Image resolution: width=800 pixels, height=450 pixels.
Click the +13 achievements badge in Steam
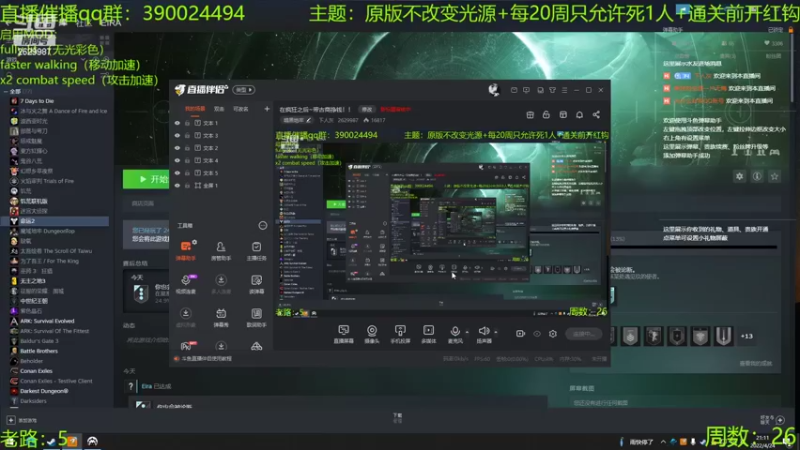pyautogui.click(x=746, y=336)
